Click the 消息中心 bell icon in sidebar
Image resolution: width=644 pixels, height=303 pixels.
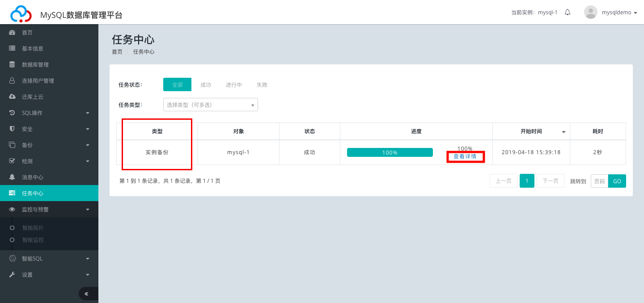click(x=12, y=177)
